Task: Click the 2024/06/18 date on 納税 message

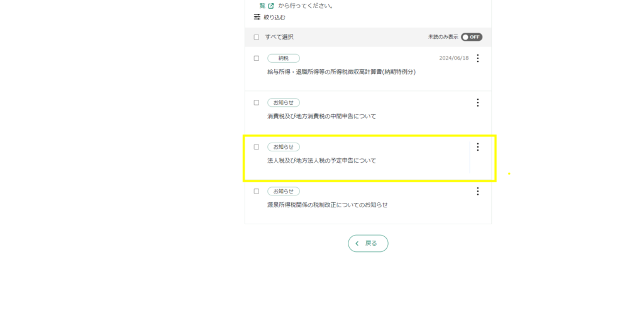Action: [x=452, y=58]
